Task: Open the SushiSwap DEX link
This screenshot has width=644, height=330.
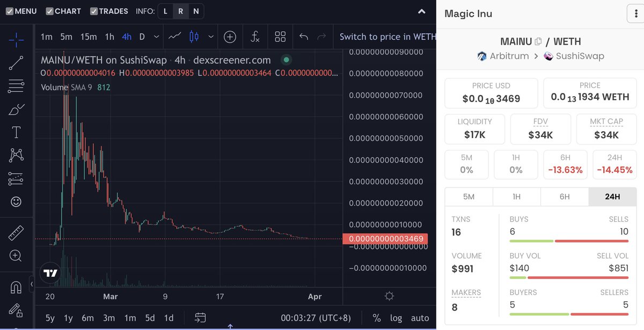Action: click(574, 56)
